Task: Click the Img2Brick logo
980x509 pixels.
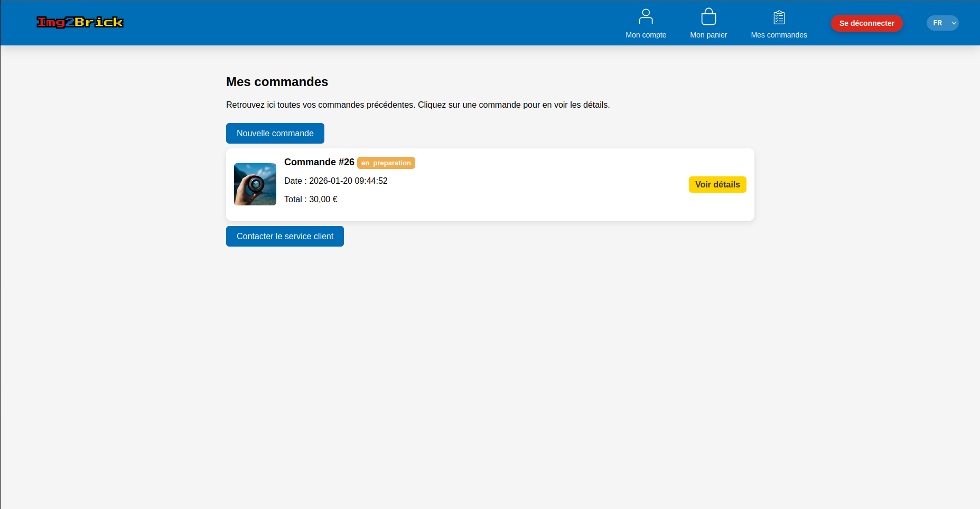Action: tap(80, 22)
